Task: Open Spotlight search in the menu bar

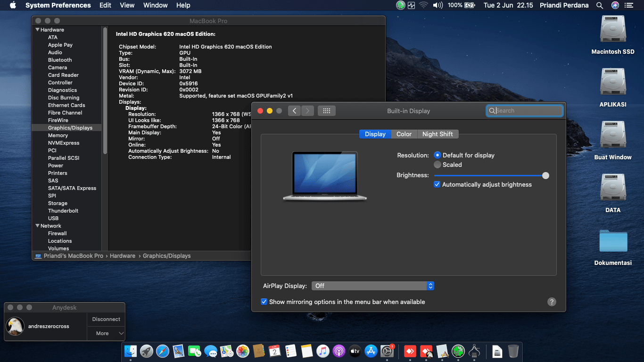Action: pos(600,5)
